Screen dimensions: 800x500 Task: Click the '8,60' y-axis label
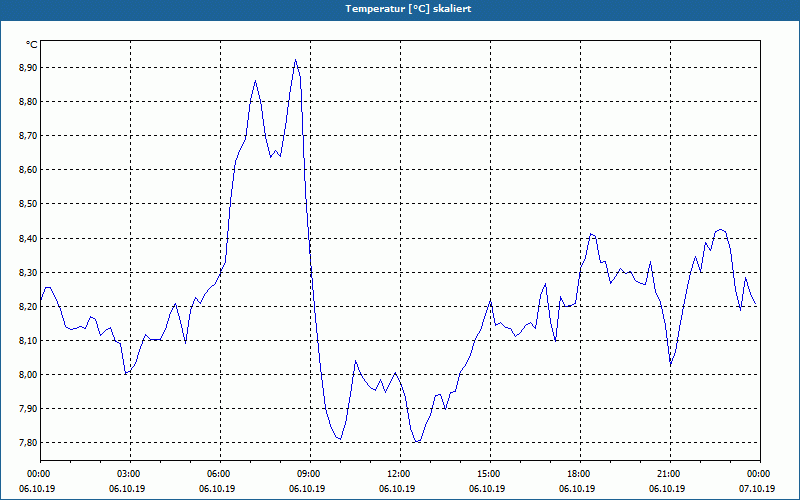[28, 170]
